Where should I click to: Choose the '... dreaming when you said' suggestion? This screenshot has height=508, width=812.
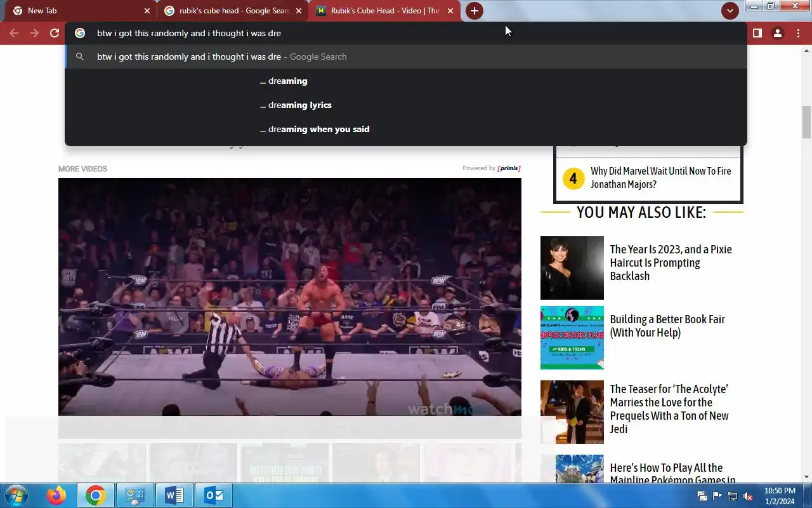pyautogui.click(x=406, y=129)
